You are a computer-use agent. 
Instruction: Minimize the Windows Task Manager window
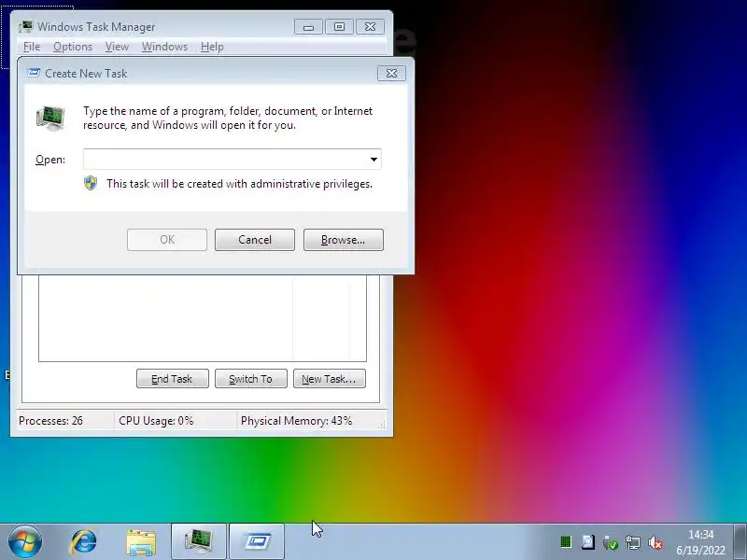(x=308, y=27)
